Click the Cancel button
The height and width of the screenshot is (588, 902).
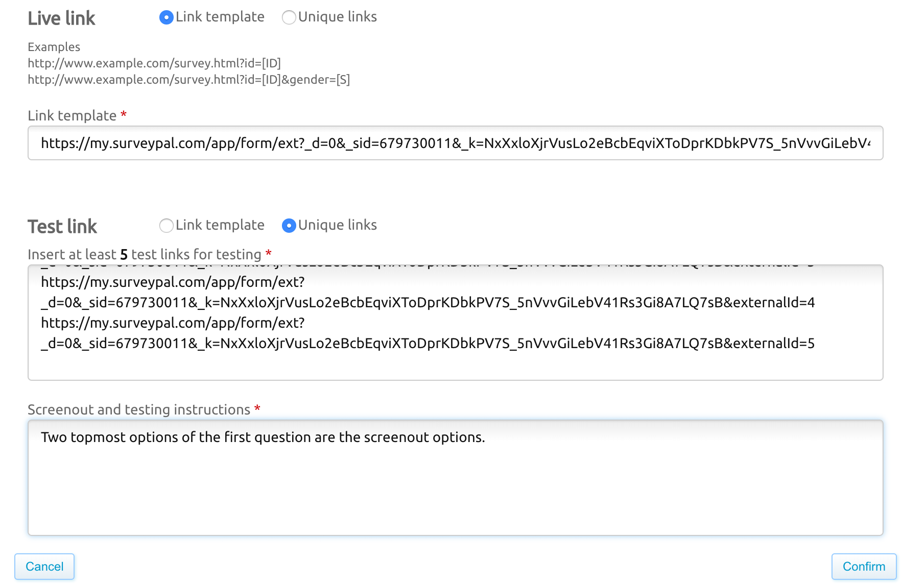(44, 567)
